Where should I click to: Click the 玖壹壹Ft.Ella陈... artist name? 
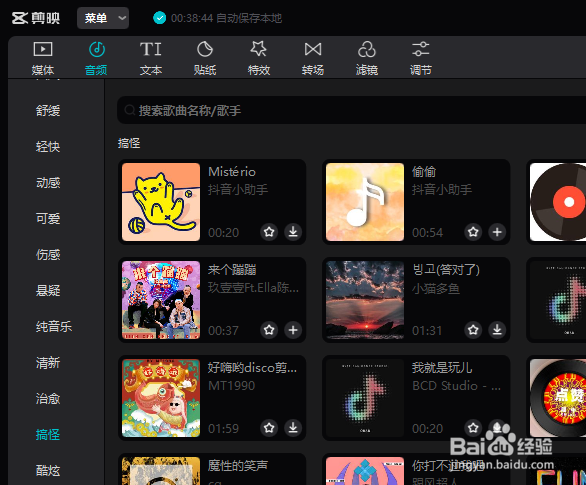pyautogui.click(x=253, y=288)
